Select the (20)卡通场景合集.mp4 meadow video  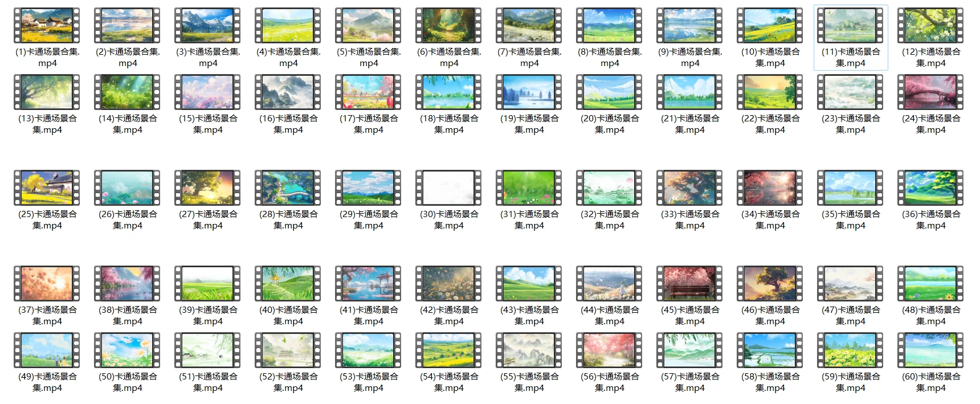point(610,92)
